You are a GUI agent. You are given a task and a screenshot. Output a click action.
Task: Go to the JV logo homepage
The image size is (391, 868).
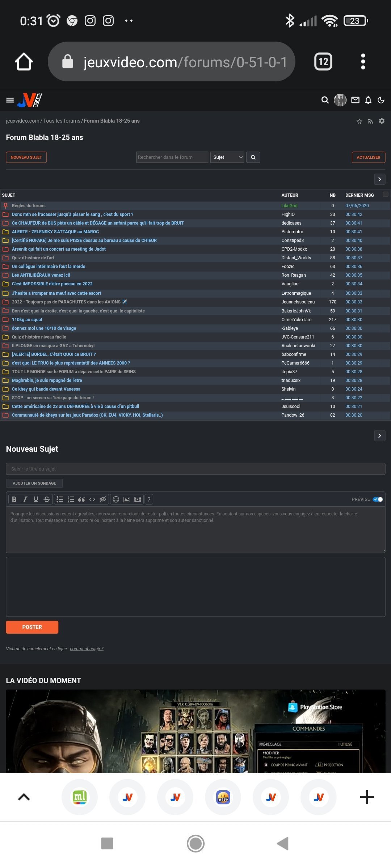[30, 100]
